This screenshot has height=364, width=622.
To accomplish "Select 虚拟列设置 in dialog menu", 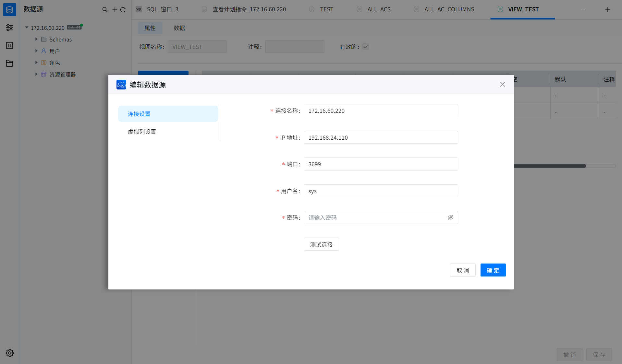I will [x=168, y=132].
